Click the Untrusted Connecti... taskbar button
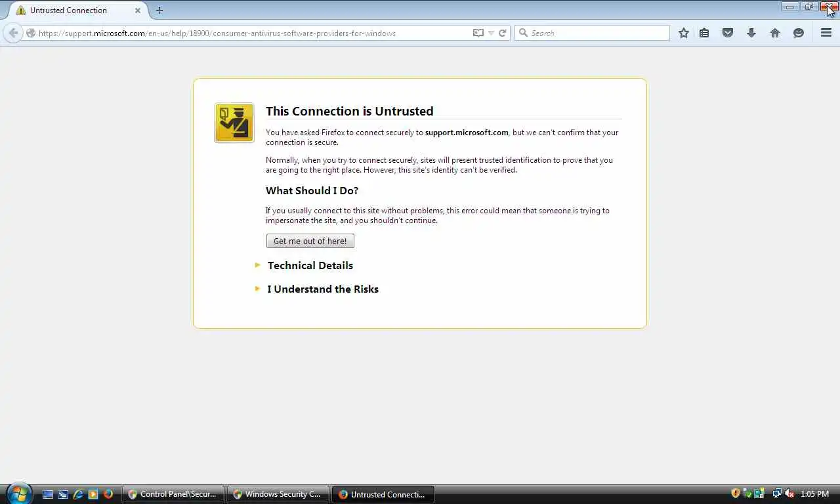 383,494
